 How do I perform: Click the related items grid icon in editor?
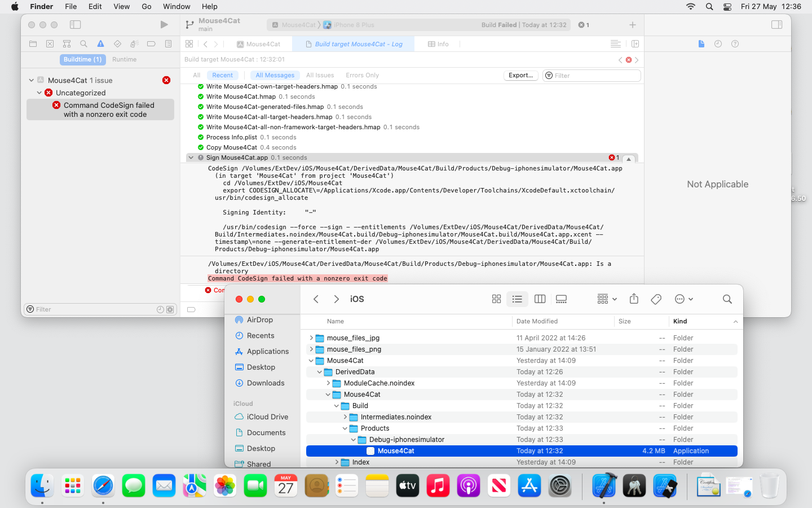(189, 44)
